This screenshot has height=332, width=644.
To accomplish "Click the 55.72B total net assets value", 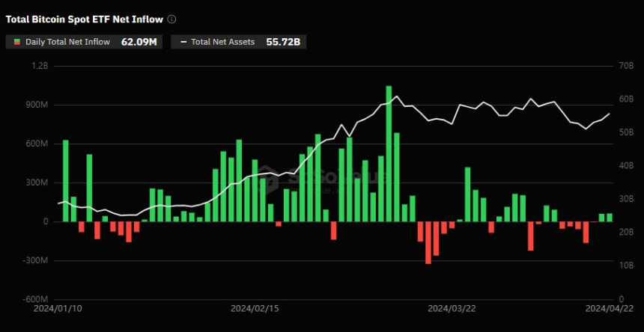I will 282,42.
